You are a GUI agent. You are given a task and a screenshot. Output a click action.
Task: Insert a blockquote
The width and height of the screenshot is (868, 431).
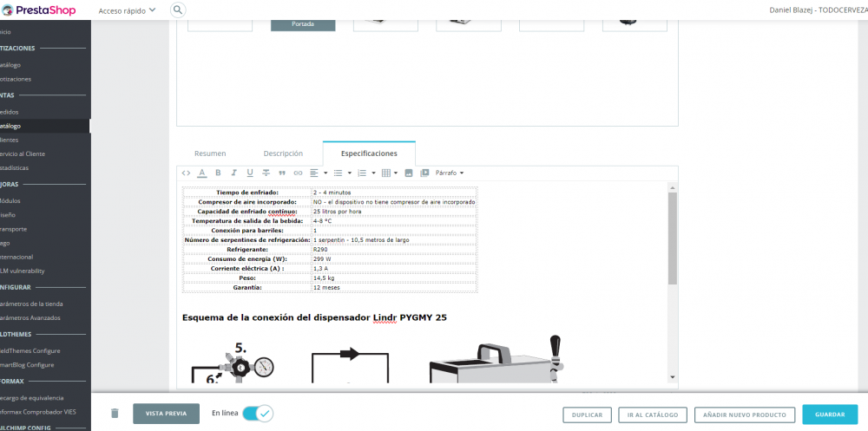[x=282, y=173]
